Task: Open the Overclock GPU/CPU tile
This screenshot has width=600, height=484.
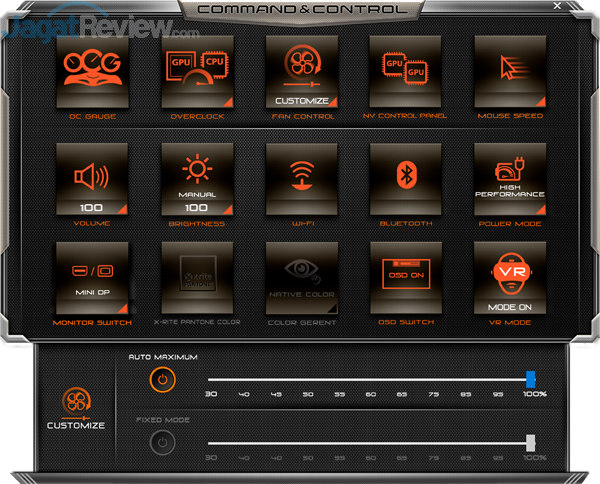Action: [x=196, y=72]
